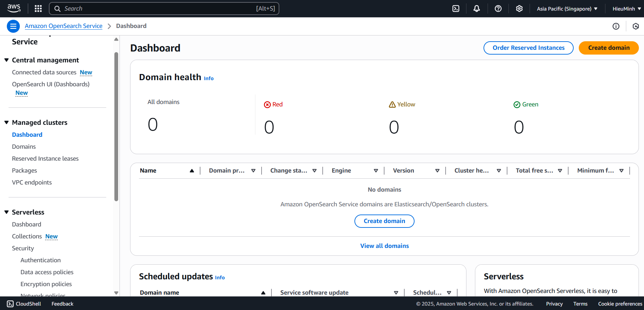Click Order Reserved Instances button
This screenshot has width=644, height=310.
tap(529, 48)
